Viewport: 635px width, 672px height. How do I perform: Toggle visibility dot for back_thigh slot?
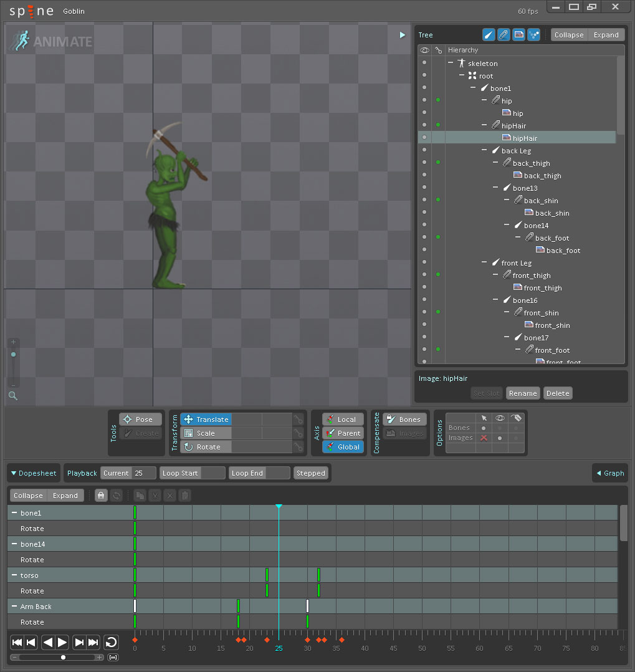[x=424, y=163]
